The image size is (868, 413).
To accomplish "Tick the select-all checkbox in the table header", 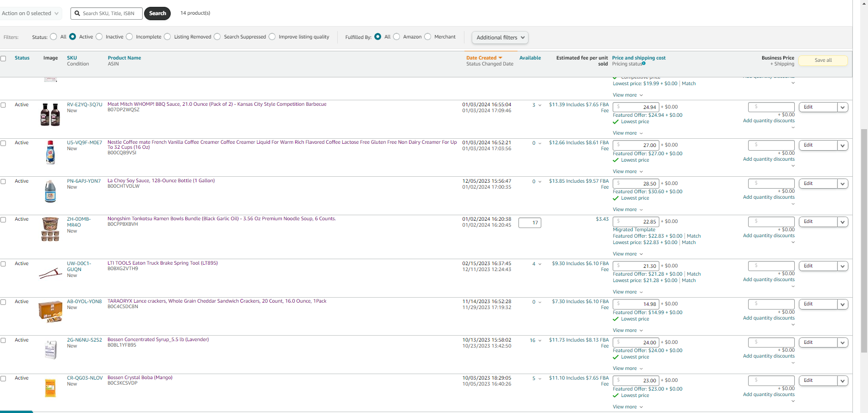I will tap(3, 59).
